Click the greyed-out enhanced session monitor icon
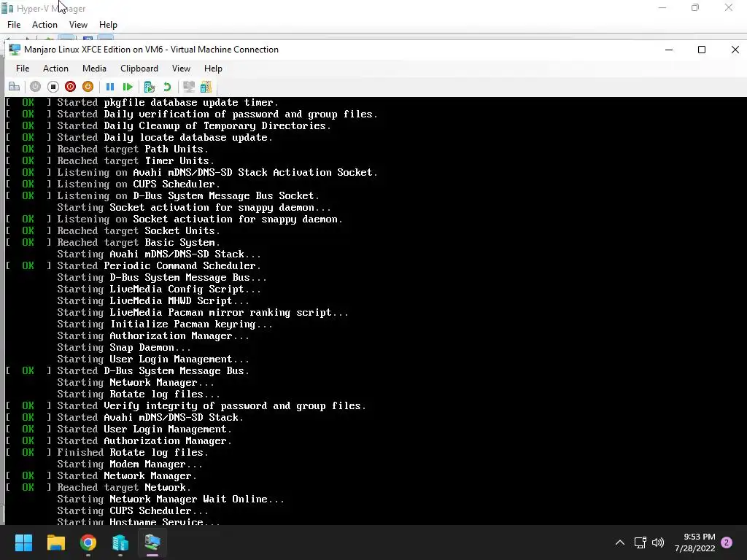Viewport: 747px width, 560px height. point(189,87)
